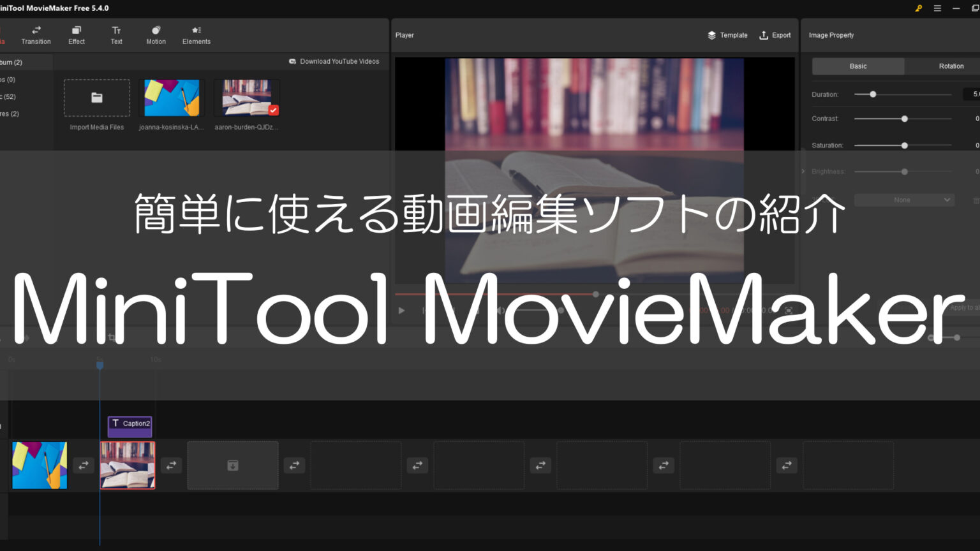Click Import Media Files

click(96, 98)
